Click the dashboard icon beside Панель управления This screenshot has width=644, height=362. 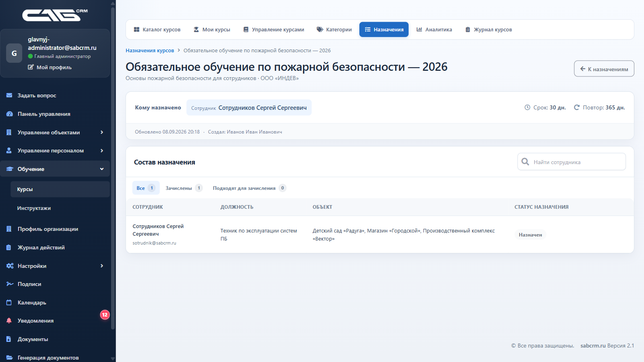click(9, 114)
